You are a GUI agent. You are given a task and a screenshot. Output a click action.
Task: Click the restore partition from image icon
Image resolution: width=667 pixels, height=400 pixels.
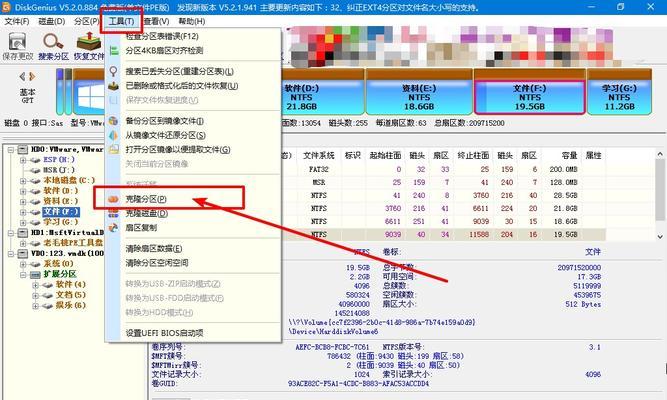[x=114, y=135]
